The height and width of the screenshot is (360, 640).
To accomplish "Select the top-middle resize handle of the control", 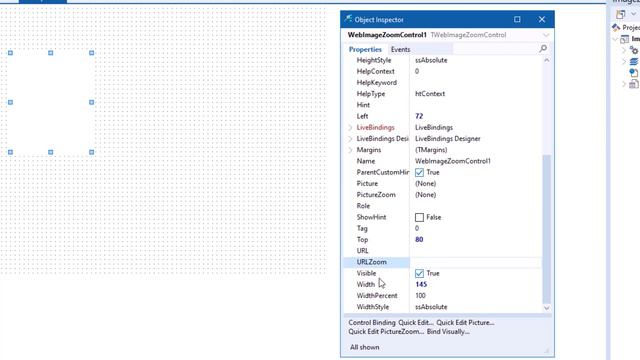I will [51, 53].
